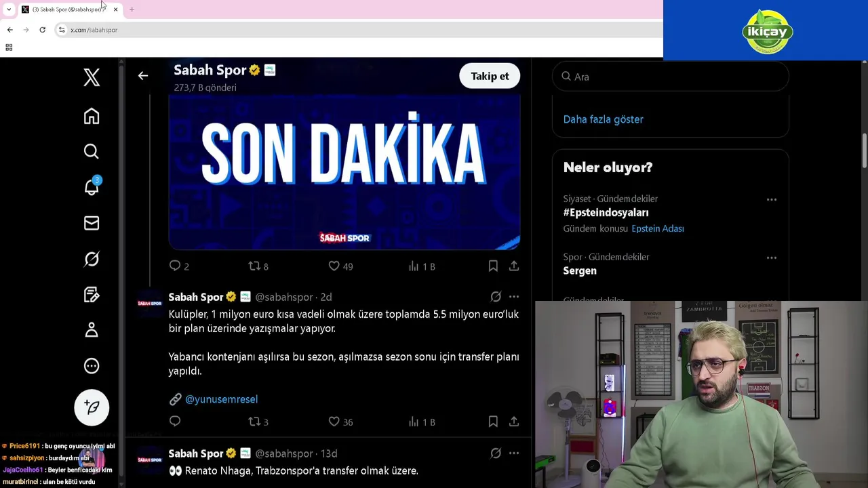Click the Neler oluyor? heading
The image size is (868, 488).
608,167
